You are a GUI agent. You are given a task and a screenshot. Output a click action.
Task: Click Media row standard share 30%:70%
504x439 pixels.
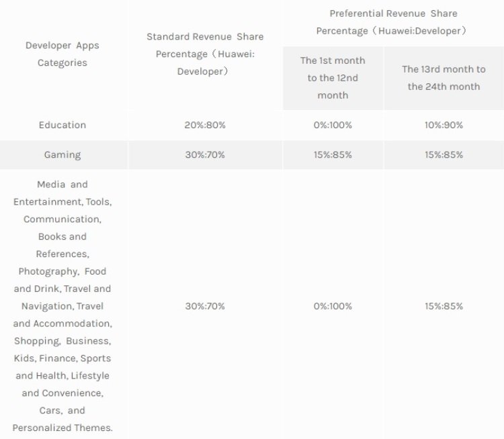(205, 306)
